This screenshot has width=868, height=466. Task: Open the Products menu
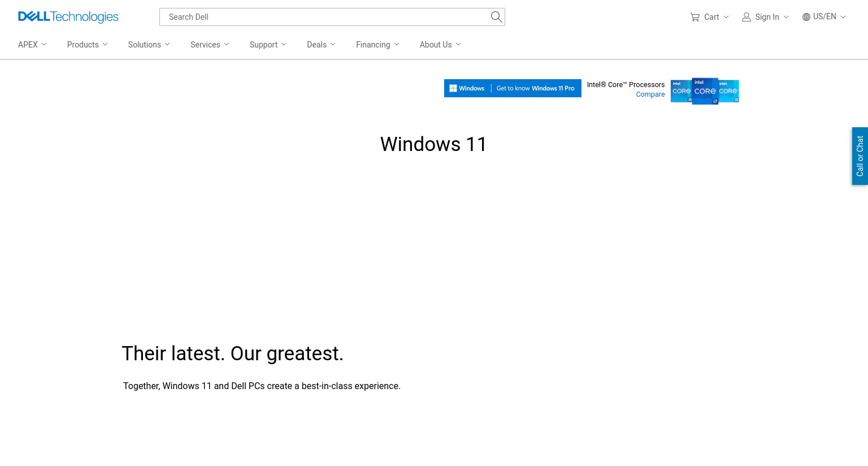click(87, 45)
